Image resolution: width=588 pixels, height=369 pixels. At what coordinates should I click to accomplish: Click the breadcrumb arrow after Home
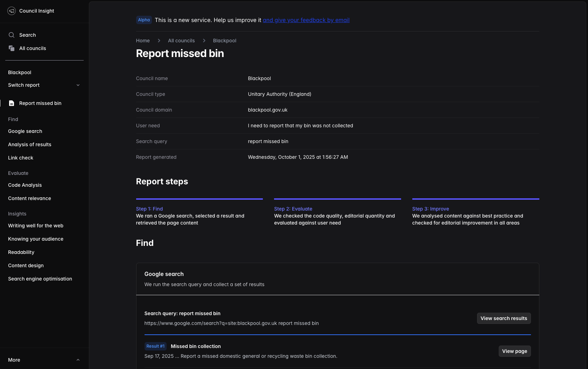[x=159, y=41]
